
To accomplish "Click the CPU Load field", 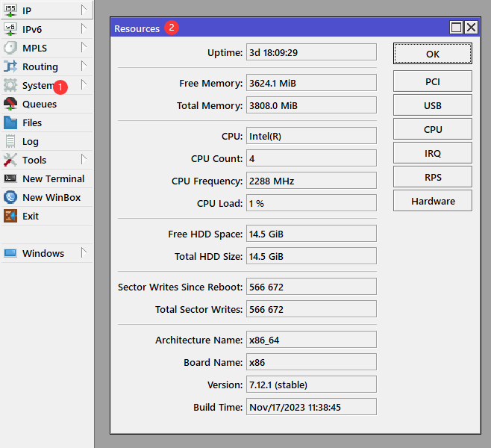I will tap(311, 203).
